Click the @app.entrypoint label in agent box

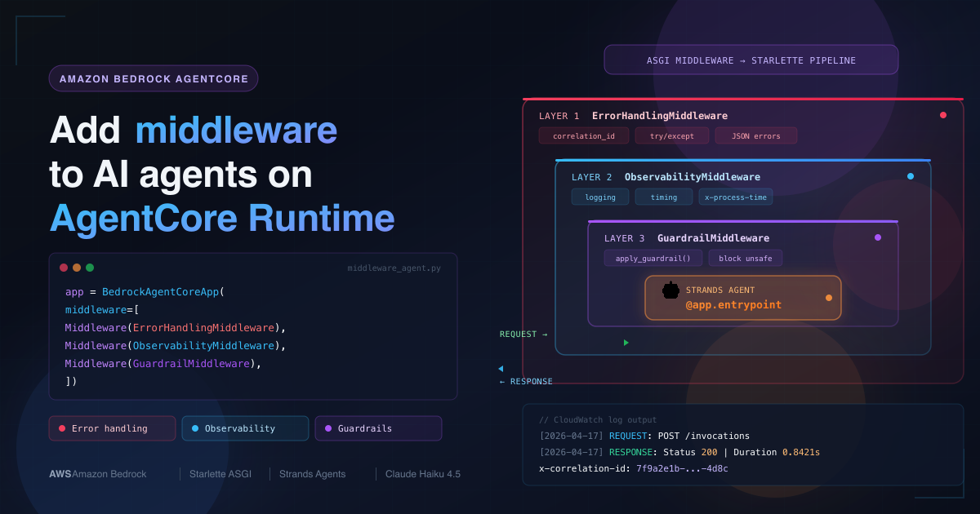(x=733, y=305)
